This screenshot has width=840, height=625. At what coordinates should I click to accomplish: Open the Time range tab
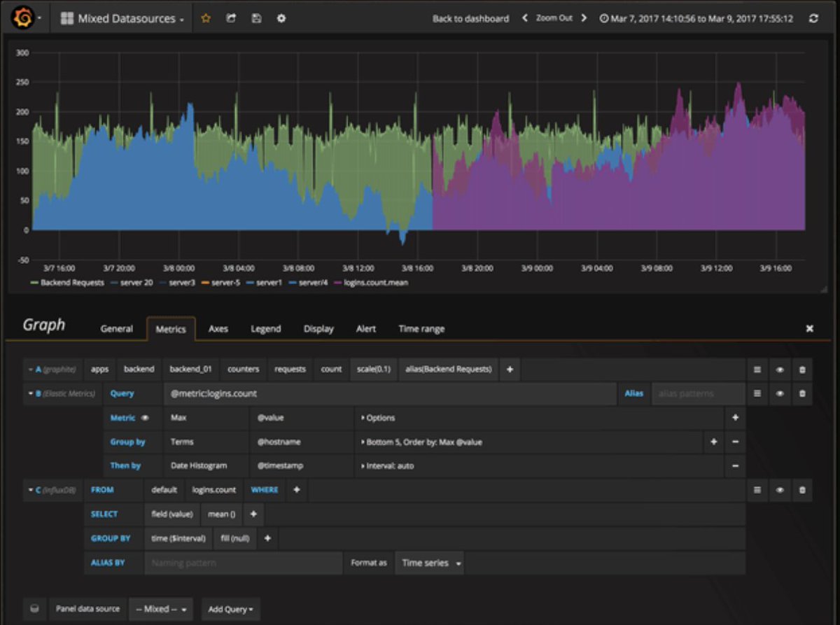coord(421,328)
